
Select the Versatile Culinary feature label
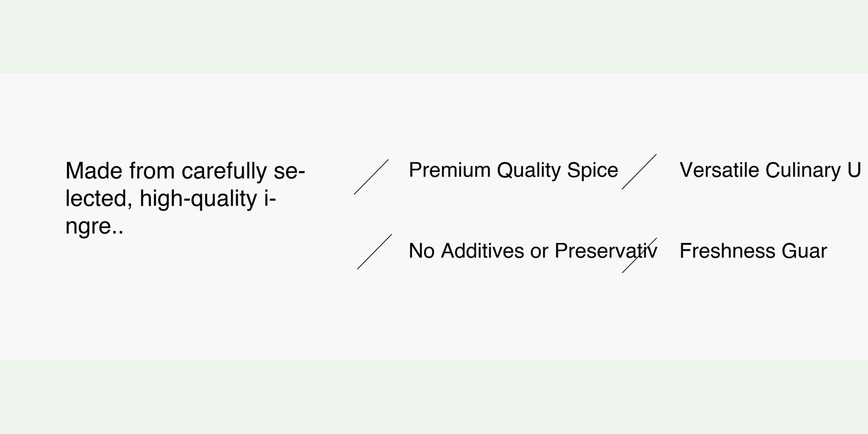(769, 170)
